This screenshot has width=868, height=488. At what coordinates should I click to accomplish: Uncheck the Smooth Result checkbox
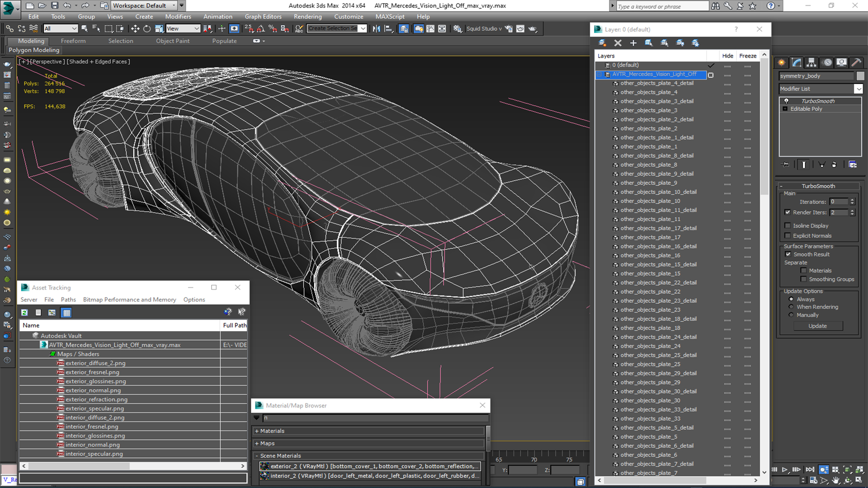click(788, 254)
